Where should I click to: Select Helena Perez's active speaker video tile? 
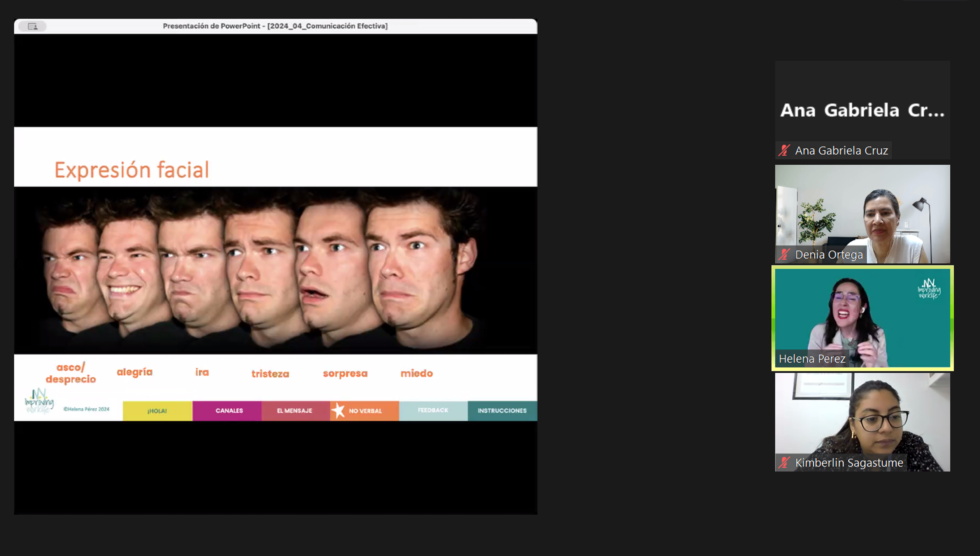(x=862, y=317)
